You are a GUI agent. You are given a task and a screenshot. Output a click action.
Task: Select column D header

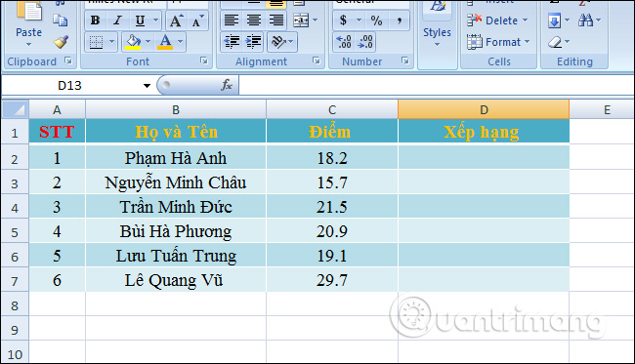(x=484, y=109)
